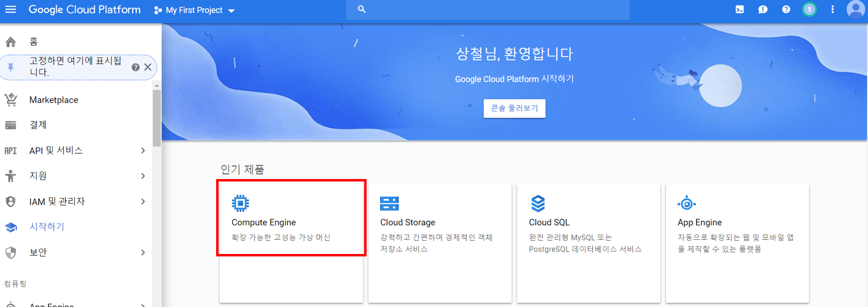Click the Compute Engine chip icon
Image resolution: width=868 pixels, height=307 pixels.
pos(240,203)
